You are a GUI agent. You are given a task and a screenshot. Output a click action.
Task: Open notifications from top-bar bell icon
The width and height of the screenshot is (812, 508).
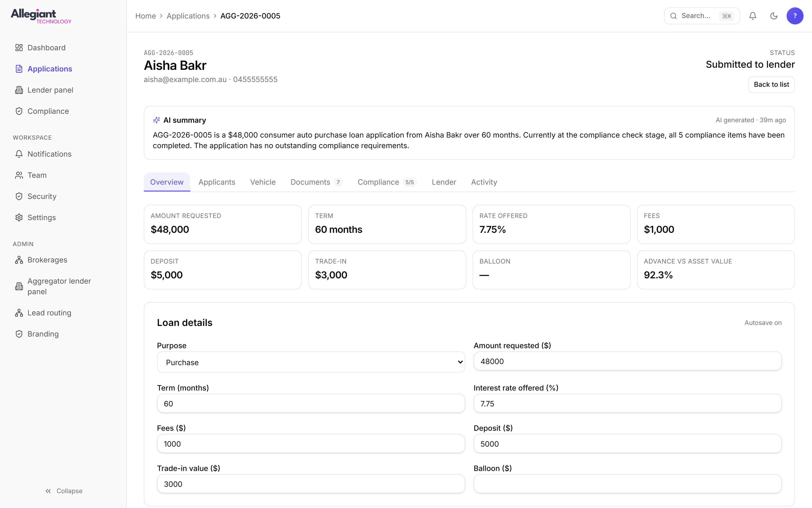pos(753,16)
